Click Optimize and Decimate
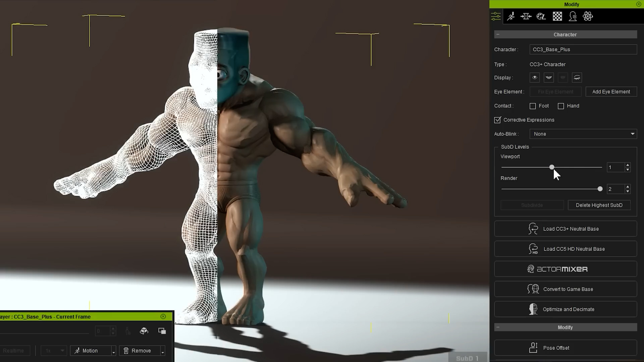The image size is (644, 362). point(566,309)
